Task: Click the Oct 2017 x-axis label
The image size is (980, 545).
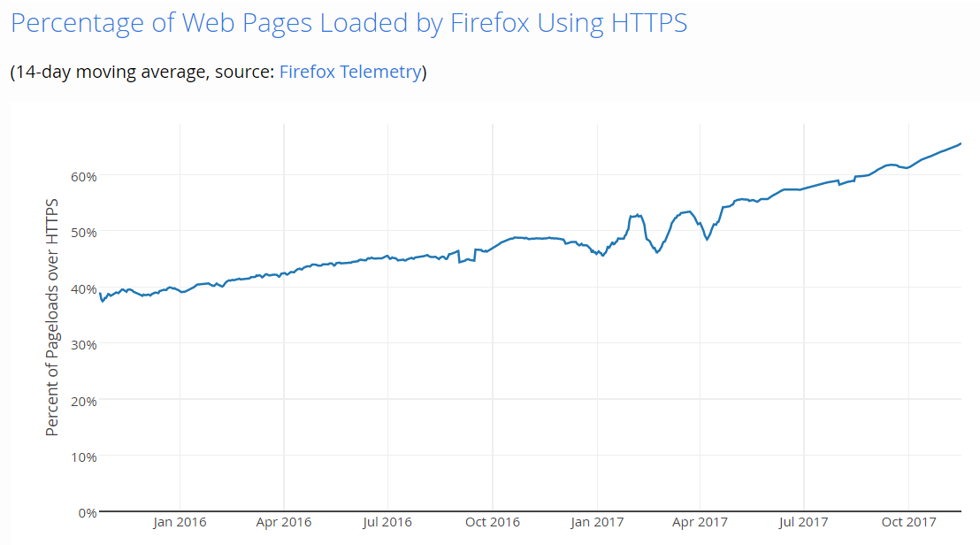Action: coord(908,522)
